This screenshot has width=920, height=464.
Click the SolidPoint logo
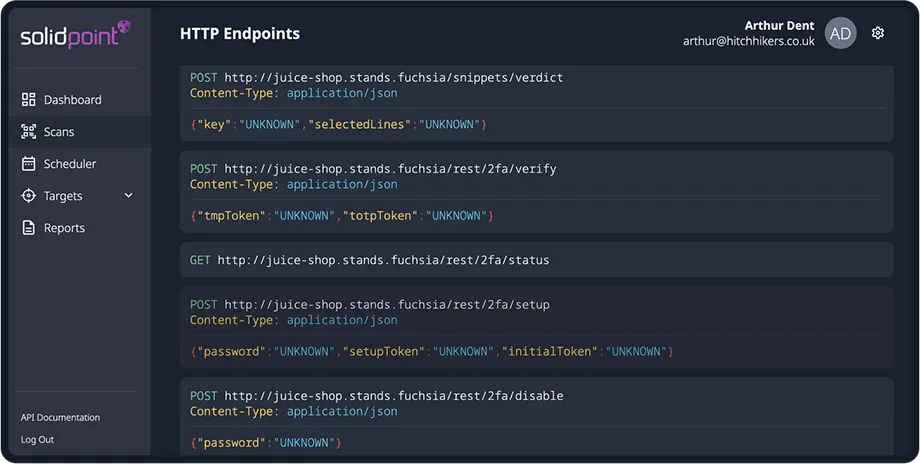click(75, 35)
